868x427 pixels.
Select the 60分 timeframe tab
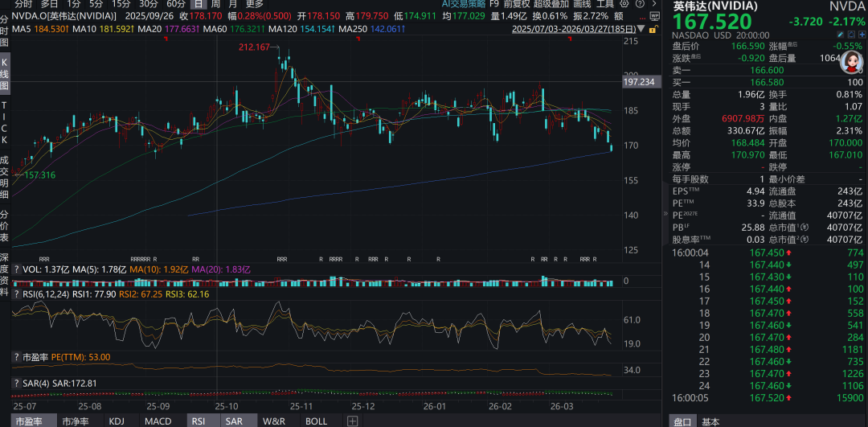pos(175,4)
